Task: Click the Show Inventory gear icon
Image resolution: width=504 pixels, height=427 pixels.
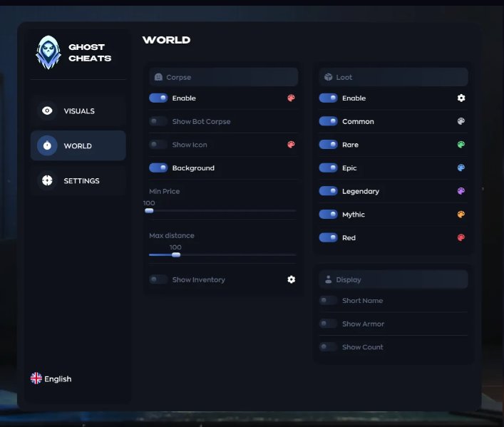Action: coord(292,279)
